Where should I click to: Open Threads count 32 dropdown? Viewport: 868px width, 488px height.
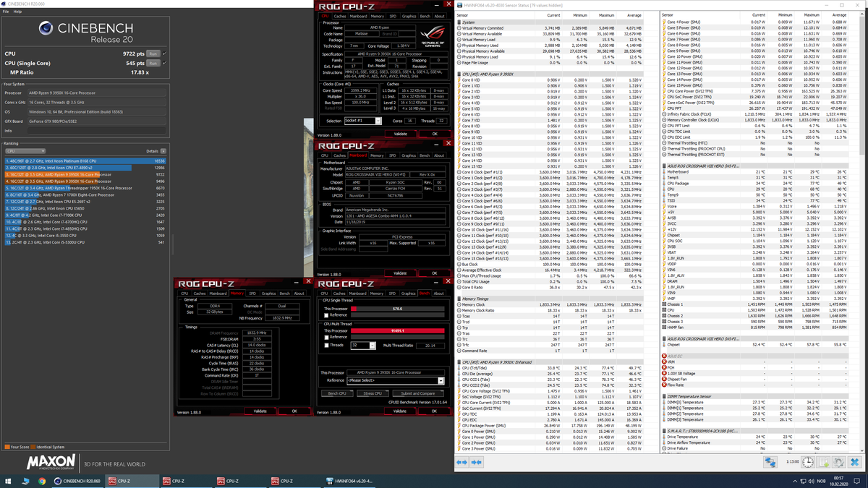click(363, 346)
